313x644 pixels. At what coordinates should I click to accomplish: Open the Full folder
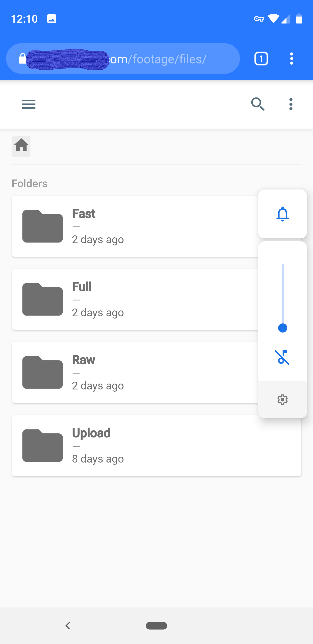click(135, 299)
